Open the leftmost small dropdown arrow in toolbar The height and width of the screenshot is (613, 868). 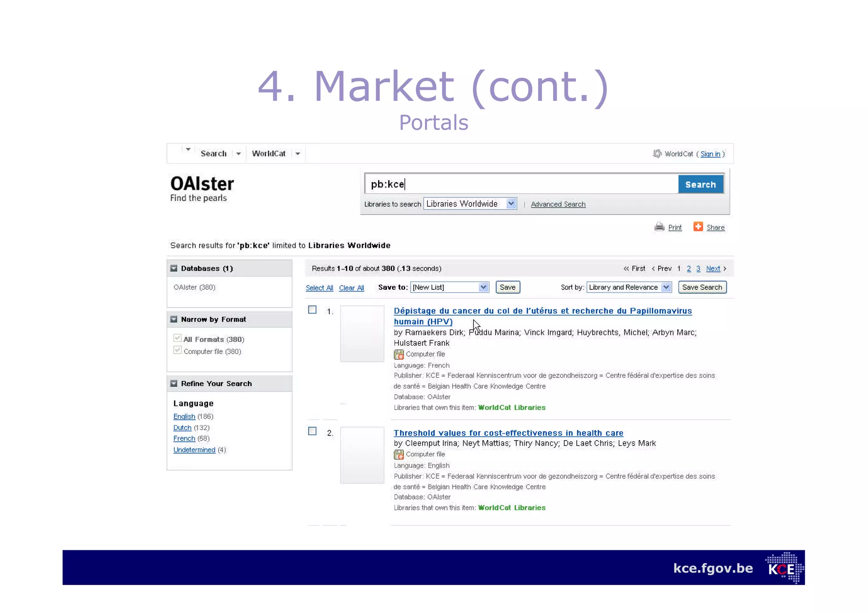[x=188, y=149]
